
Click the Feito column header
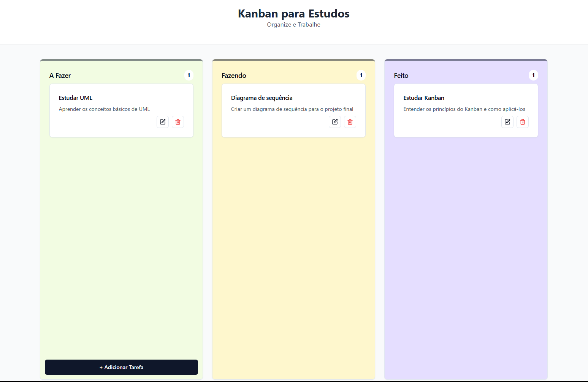click(401, 76)
